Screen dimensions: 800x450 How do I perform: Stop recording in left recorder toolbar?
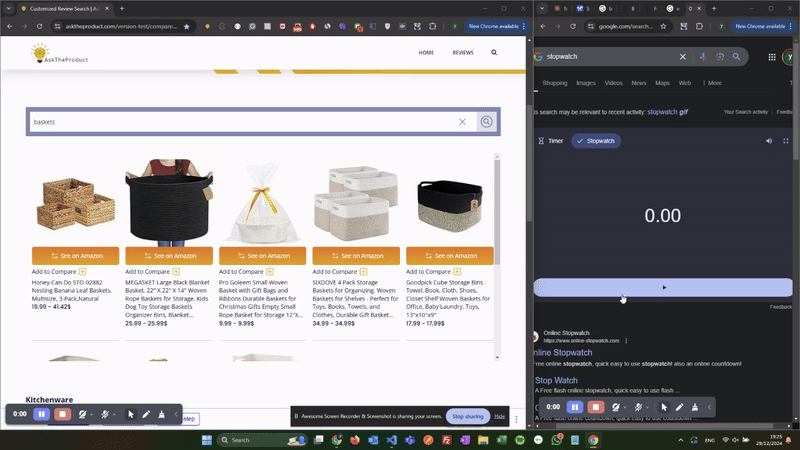coord(62,414)
